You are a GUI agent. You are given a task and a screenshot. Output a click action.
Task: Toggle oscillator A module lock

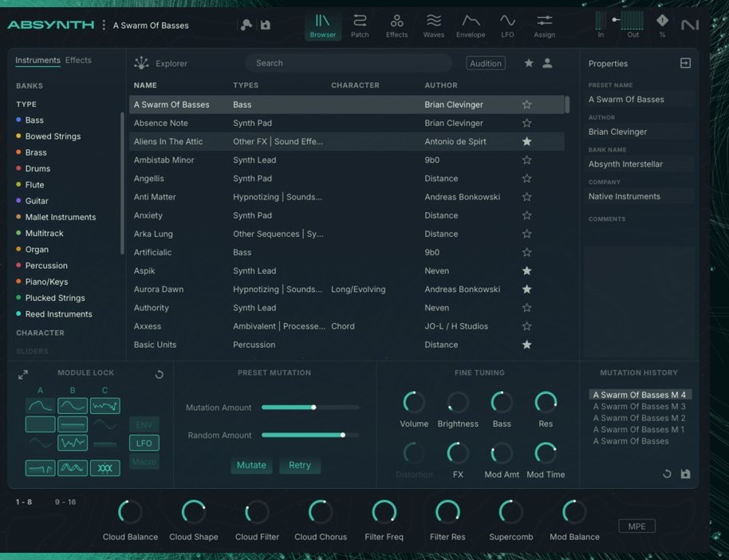coord(40,405)
